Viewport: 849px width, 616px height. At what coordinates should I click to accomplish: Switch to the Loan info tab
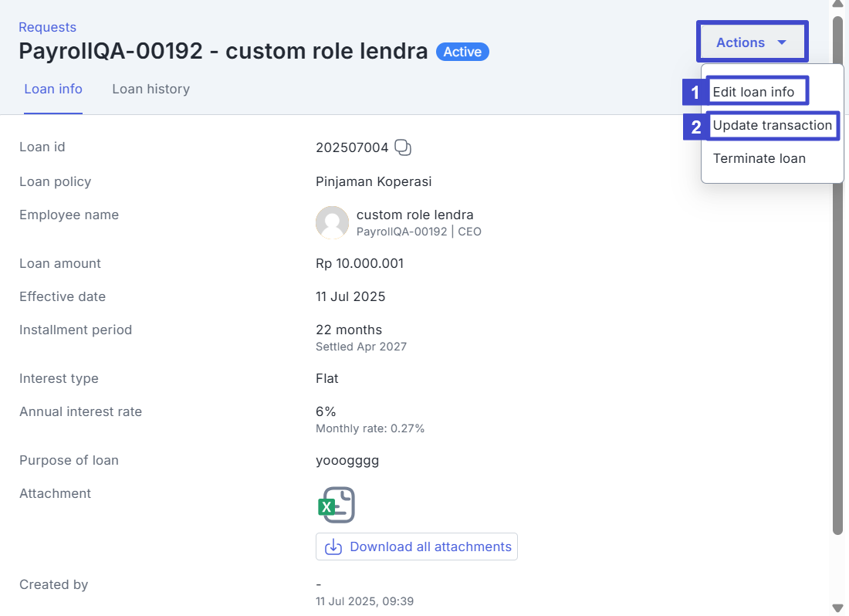[x=53, y=89]
